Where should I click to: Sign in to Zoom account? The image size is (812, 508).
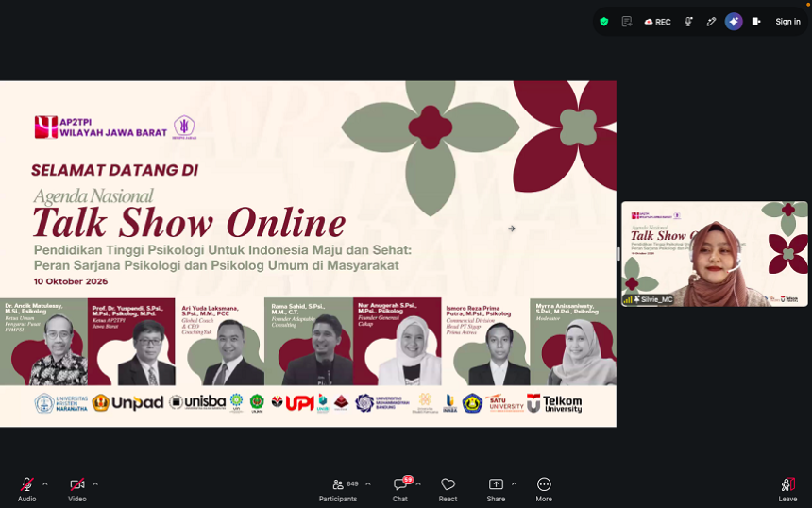pyautogui.click(x=787, y=22)
